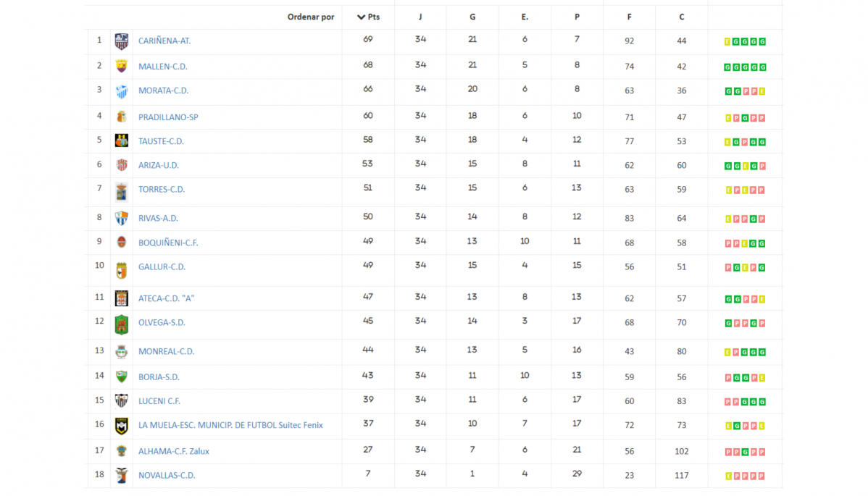Open the MORATA-C.D. team link

(x=163, y=91)
